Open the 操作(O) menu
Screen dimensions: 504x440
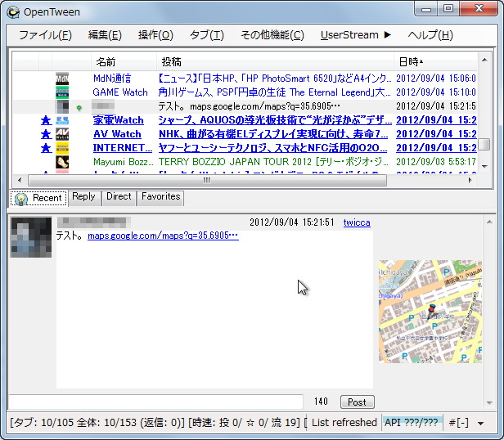tap(155, 34)
